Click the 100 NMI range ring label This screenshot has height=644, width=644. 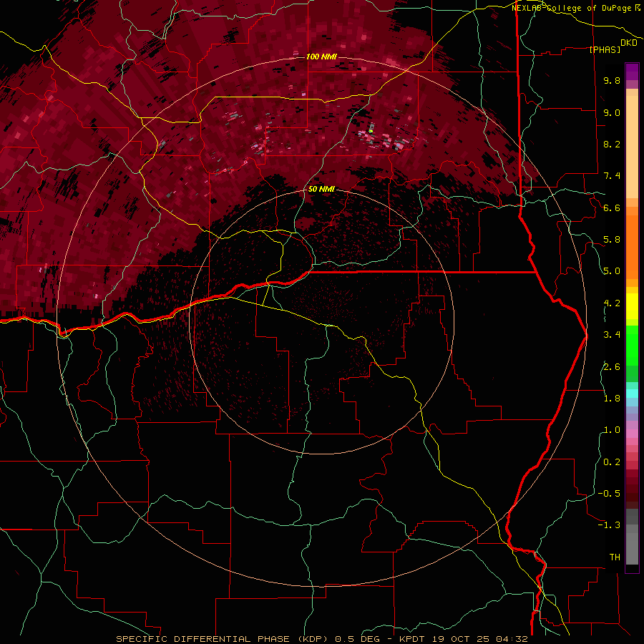321,57
